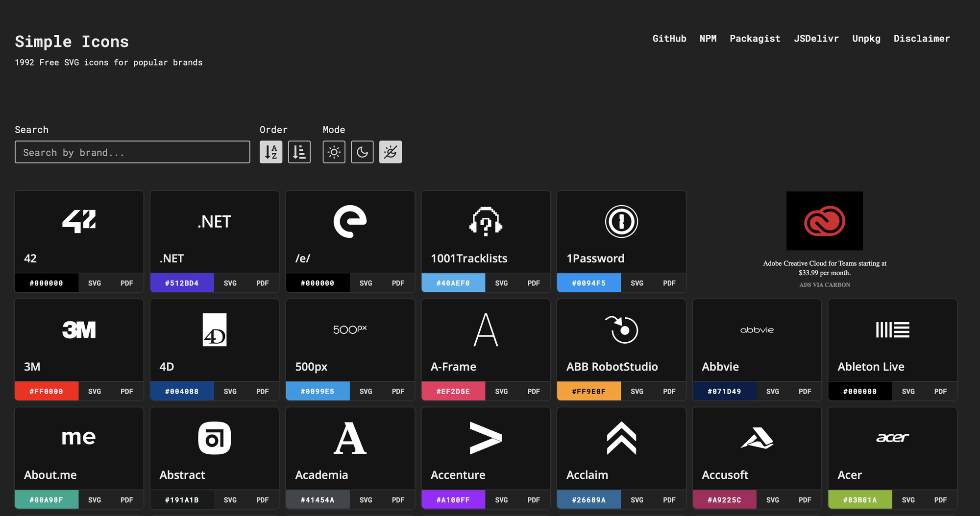Click the /e/ logo icon
980x516 pixels.
tap(350, 221)
